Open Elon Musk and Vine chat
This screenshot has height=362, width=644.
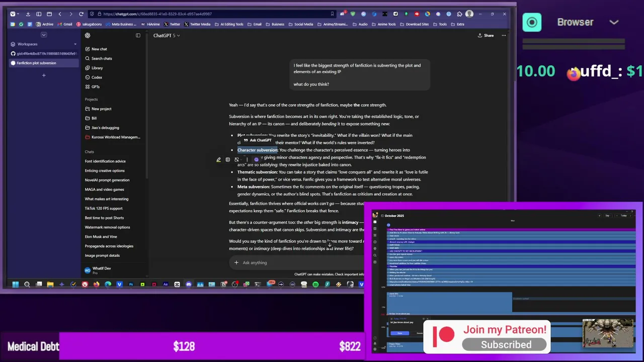coord(101,237)
